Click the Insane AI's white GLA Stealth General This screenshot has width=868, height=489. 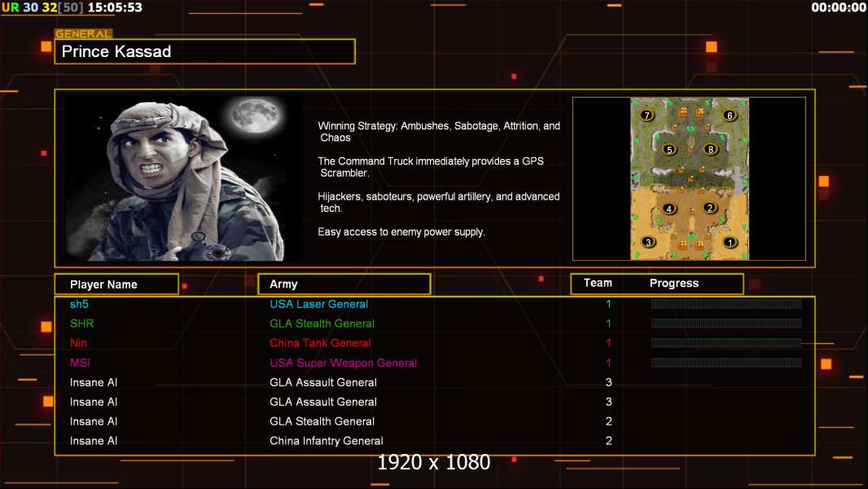point(322,421)
